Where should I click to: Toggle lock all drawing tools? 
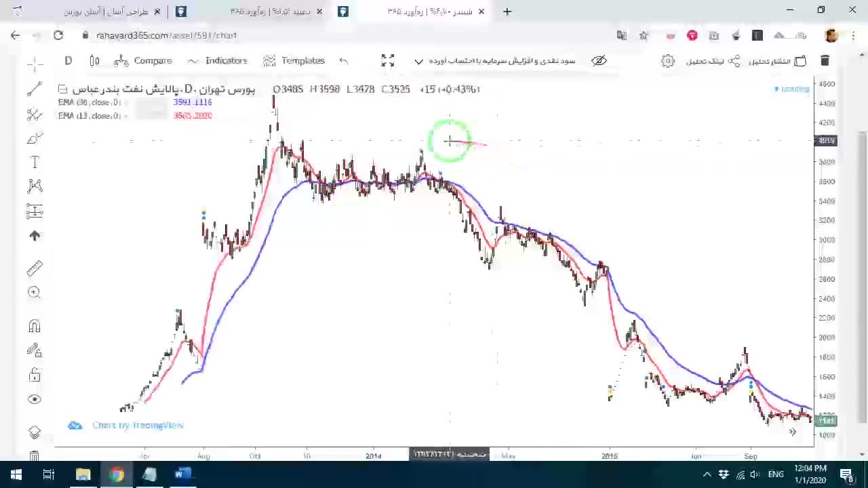(35, 375)
